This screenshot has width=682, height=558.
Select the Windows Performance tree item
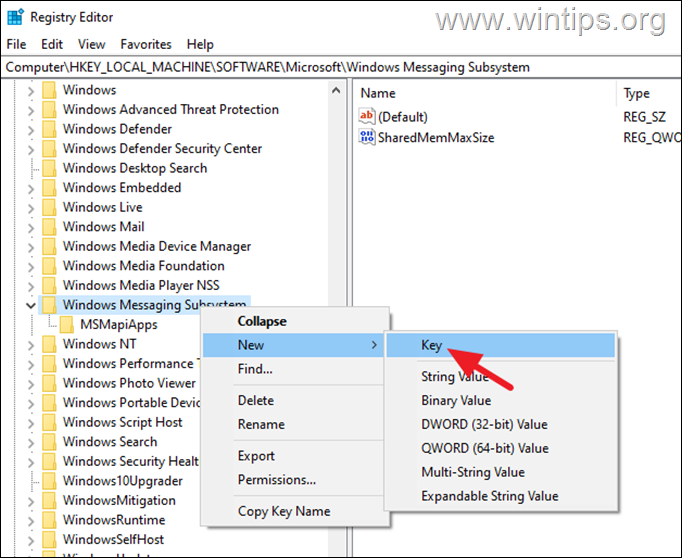pos(131,364)
